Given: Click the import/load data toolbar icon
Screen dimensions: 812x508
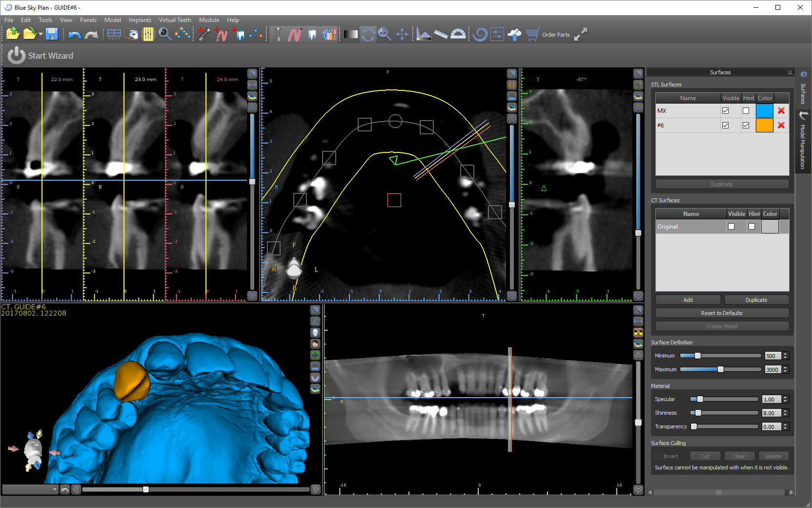Looking at the screenshot, I should point(13,34).
